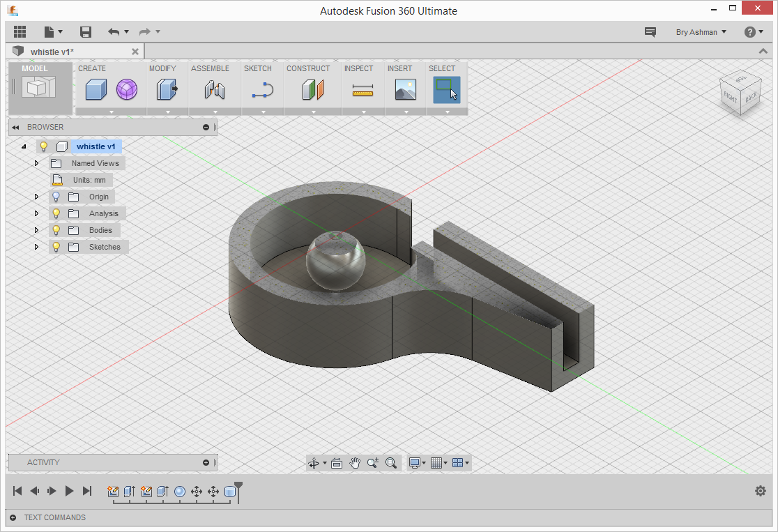Toggle visibility lightbulb for Bodies folder
Viewport: 778px width, 532px height.
click(x=56, y=230)
